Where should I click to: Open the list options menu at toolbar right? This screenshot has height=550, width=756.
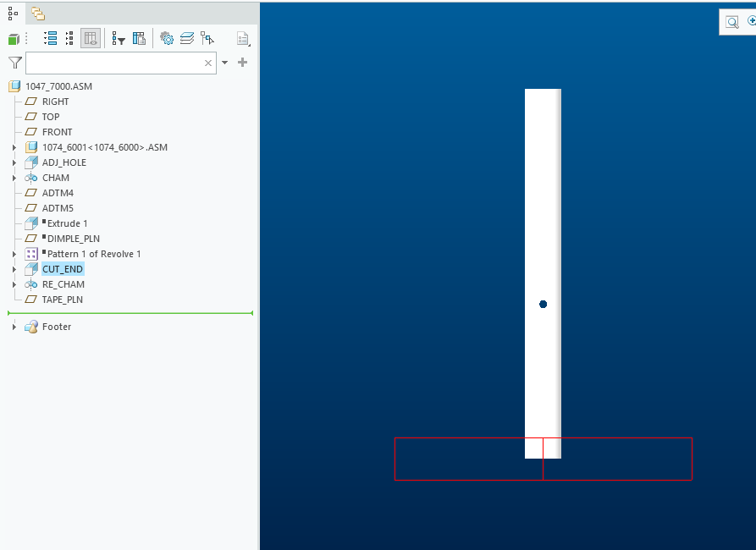(243, 39)
